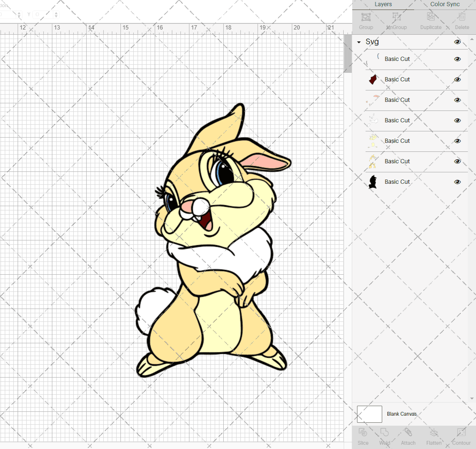This screenshot has width=476, height=449.
Task: Switch to the Layers tab
Action: (383, 4)
